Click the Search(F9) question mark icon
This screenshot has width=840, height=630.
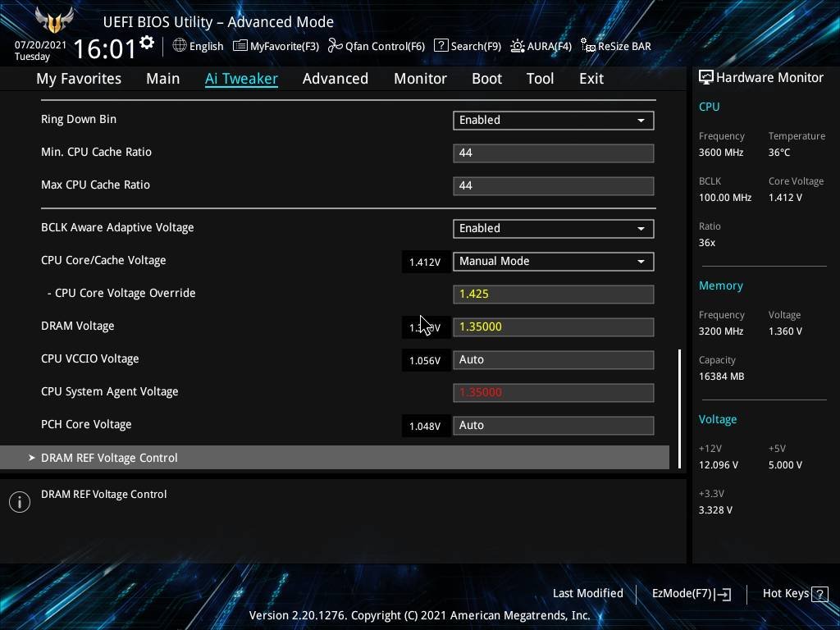[x=441, y=46]
